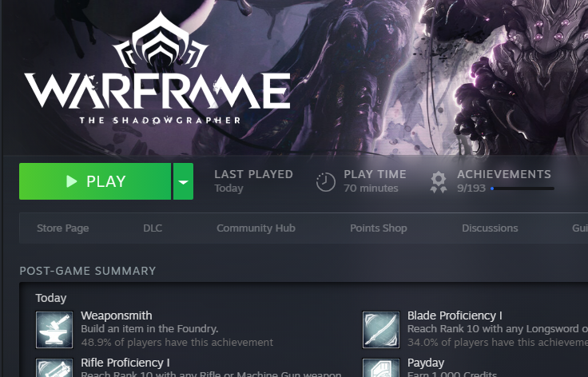Select the Rifle Proficiency I achievement title

125,363
